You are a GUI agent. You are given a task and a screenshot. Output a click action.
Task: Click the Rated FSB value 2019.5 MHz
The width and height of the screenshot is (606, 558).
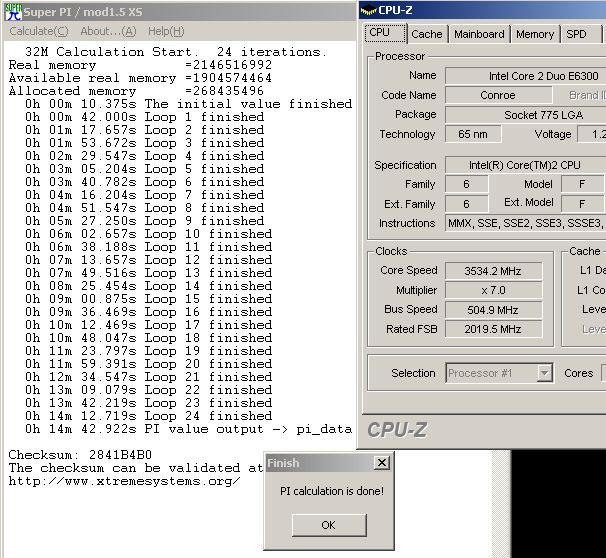pyautogui.click(x=493, y=329)
